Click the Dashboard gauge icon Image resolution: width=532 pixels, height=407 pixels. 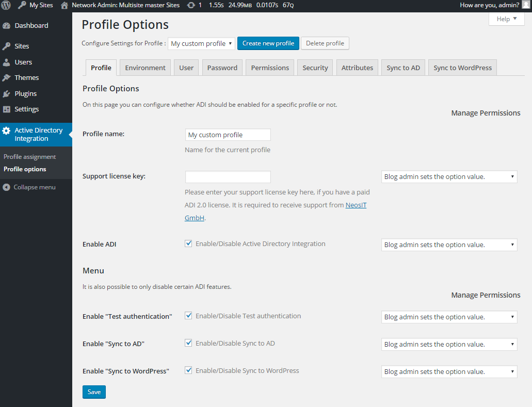click(x=7, y=26)
